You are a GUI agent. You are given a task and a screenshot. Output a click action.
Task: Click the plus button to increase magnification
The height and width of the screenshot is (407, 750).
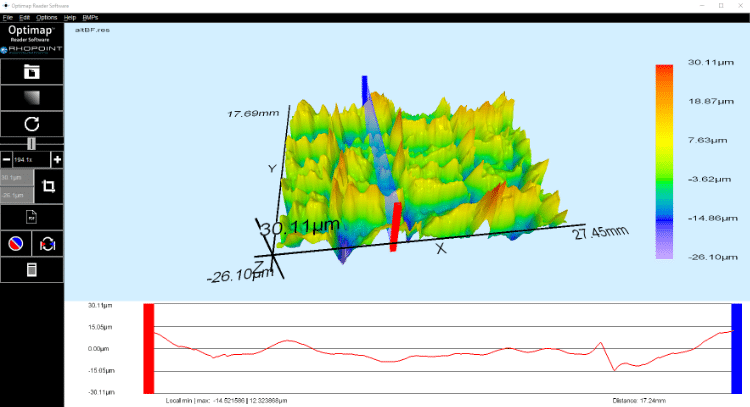pos(57,160)
